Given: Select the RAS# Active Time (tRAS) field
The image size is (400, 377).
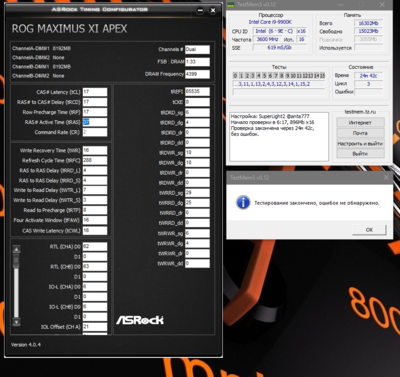Looking at the screenshot, I should click(x=95, y=122).
